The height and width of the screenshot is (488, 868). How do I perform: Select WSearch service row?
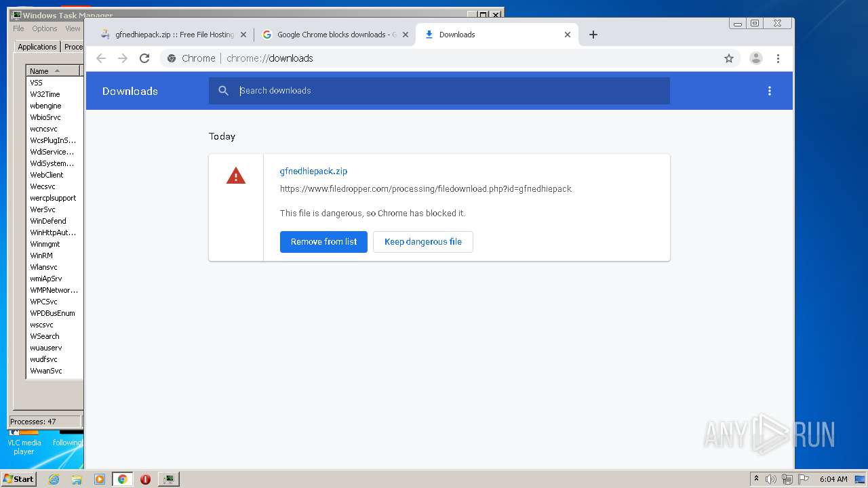pos(54,336)
